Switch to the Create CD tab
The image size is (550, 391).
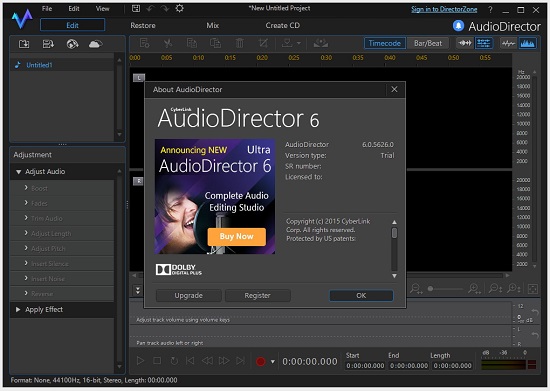[x=282, y=25]
